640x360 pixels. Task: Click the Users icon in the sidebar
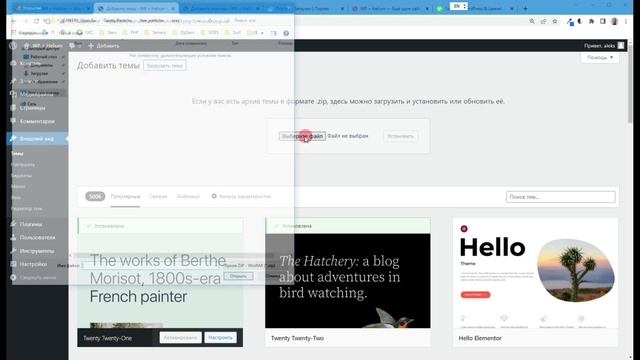click(13, 237)
